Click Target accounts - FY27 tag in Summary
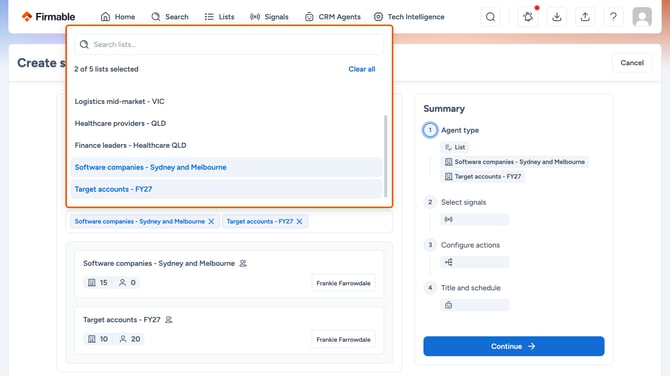 coord(483,176)
